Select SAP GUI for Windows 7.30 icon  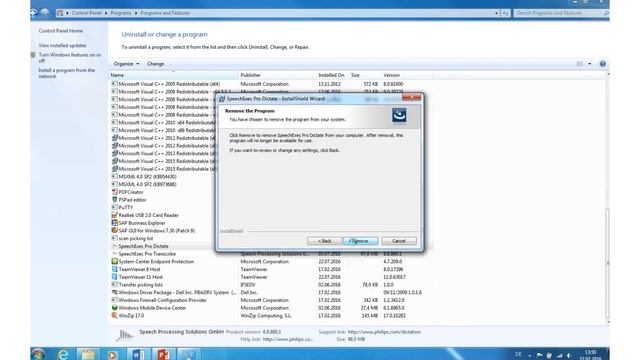[115, 231]
